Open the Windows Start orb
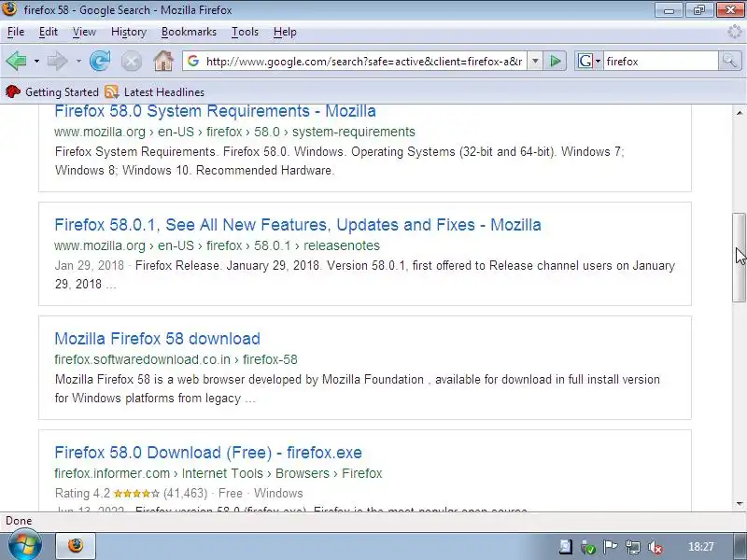747x560 pixels. coord(25,546)
